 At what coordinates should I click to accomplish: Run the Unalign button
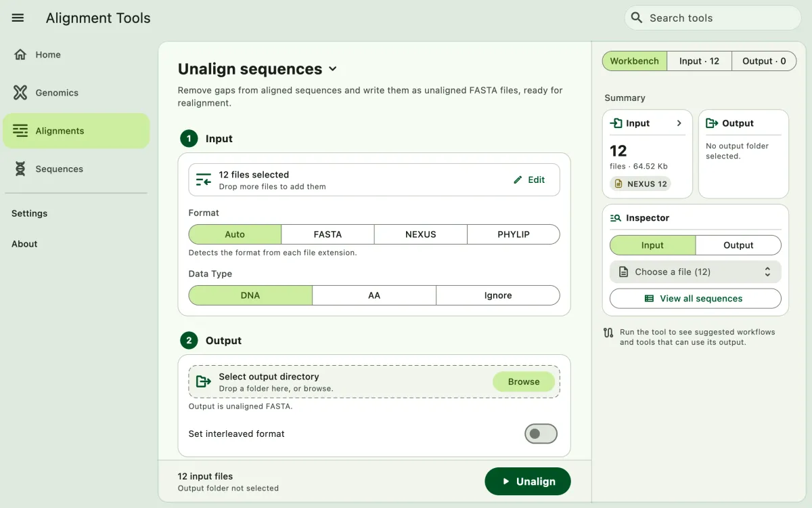point(528,482)
